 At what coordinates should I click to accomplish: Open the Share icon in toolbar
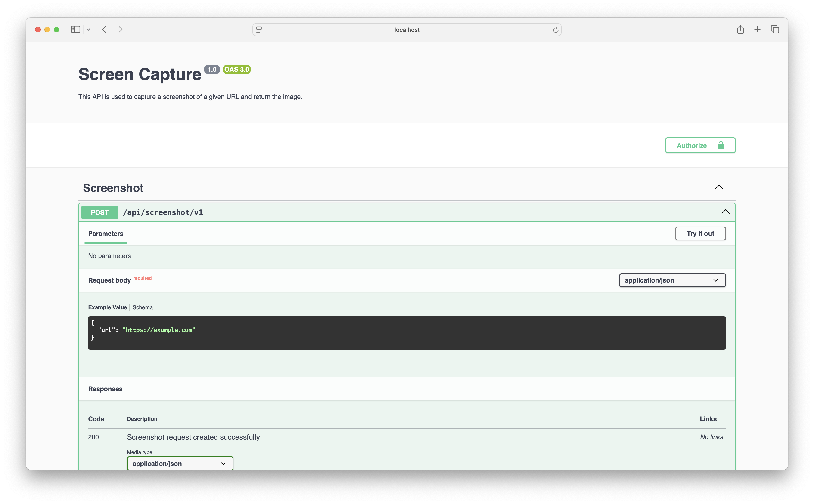[740, 29]
